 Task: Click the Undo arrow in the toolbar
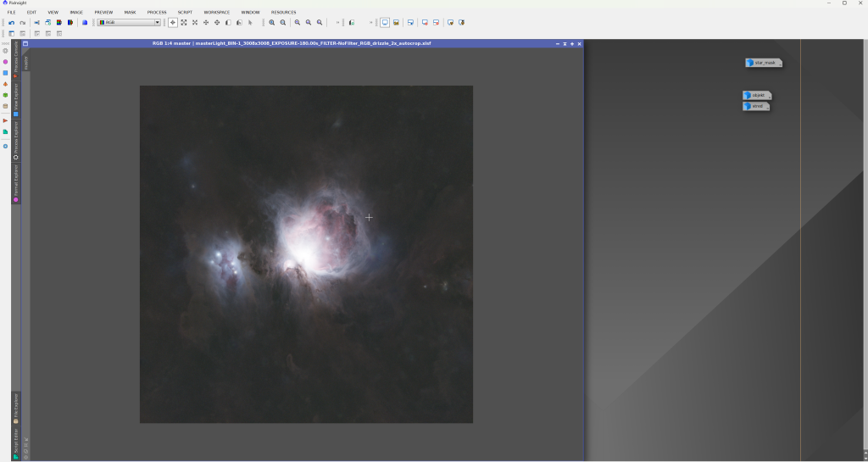tap(11, 23)
